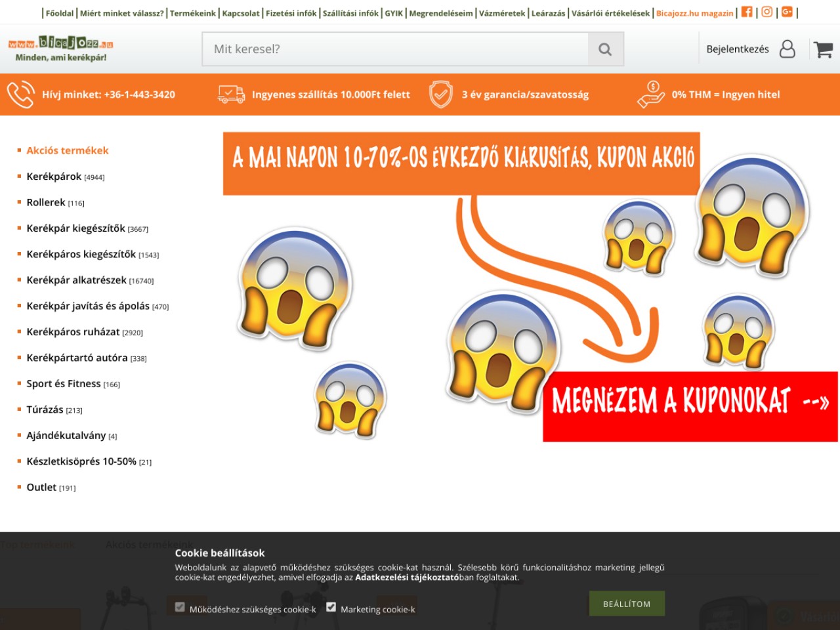Click the guarantee shield icon
This screenshot has width=840, height=630.
click(440, 94)
